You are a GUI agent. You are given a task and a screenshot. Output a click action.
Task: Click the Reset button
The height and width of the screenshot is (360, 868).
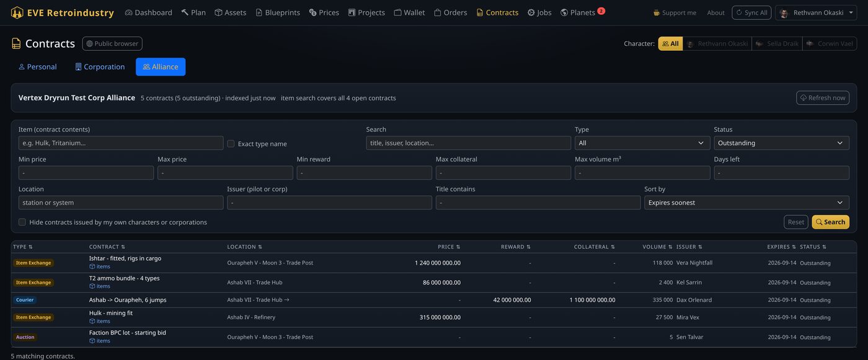click(x=796, y=222)
